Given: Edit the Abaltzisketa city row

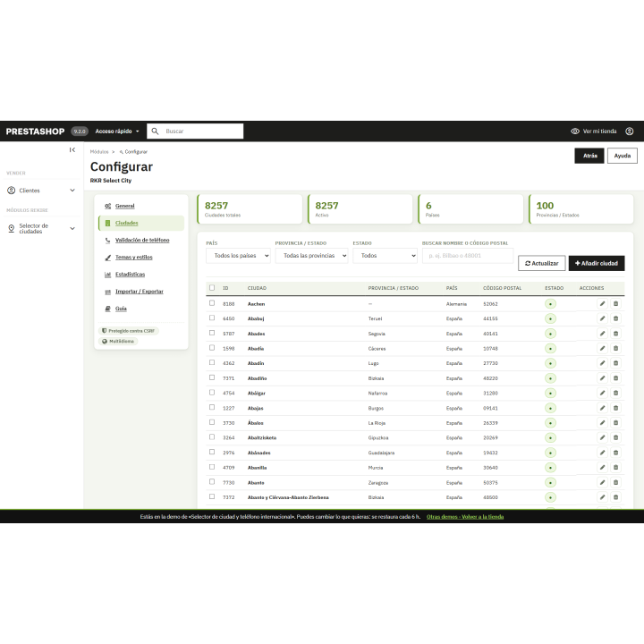Looking at the screenshot, I should pos(602,437).
